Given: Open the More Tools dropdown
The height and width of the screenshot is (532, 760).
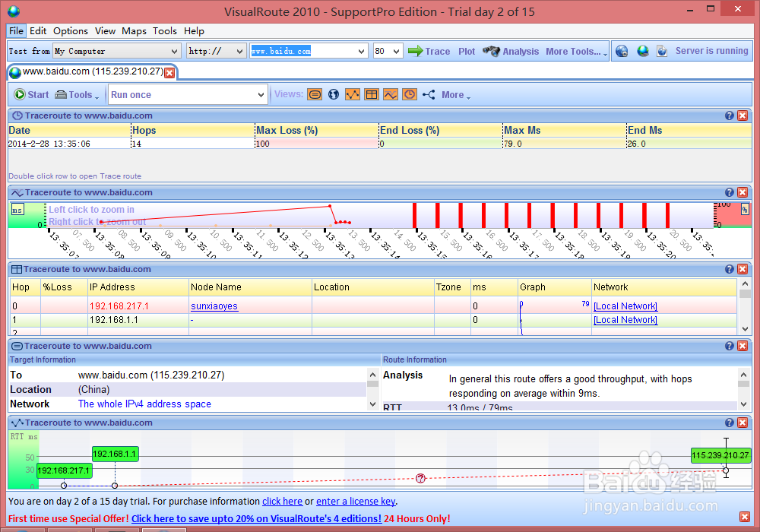Looking at the screenshot, I should 576,51.
